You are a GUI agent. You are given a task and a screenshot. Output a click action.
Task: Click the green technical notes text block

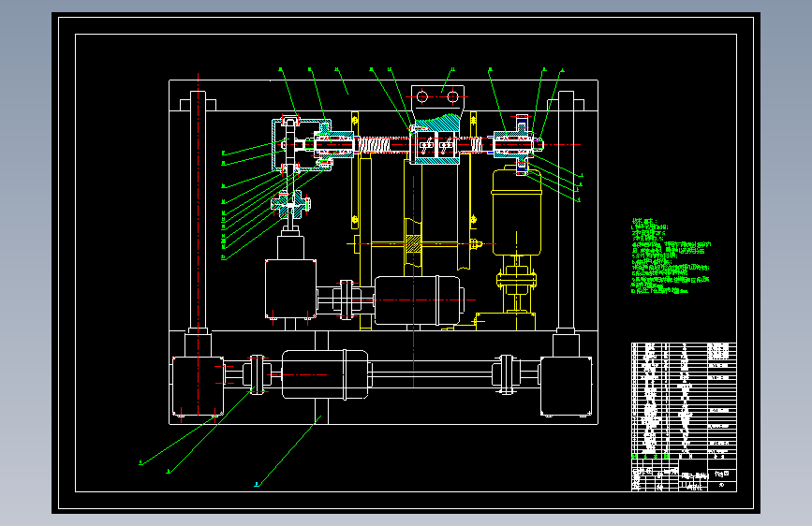(670, 256)
